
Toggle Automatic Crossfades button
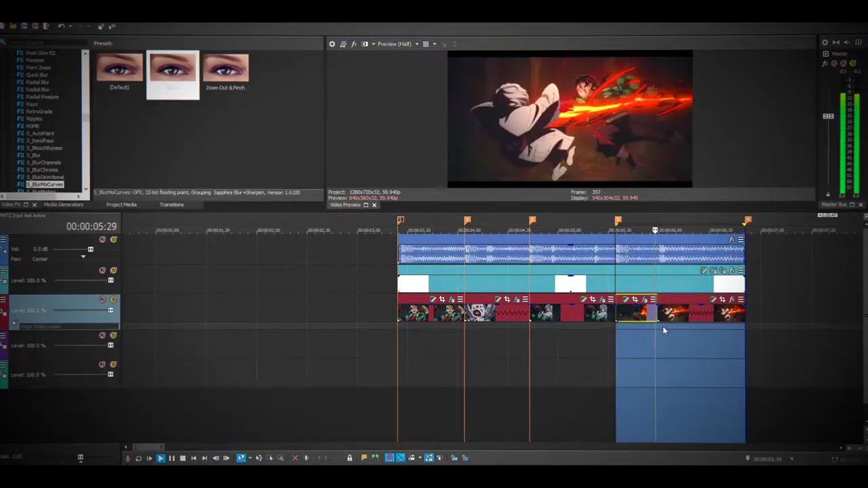401,458
